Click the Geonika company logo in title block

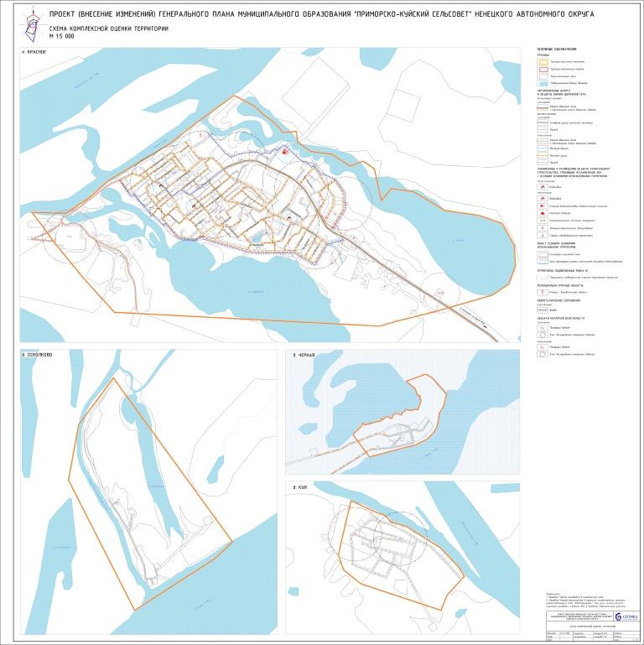pos(627,616)
